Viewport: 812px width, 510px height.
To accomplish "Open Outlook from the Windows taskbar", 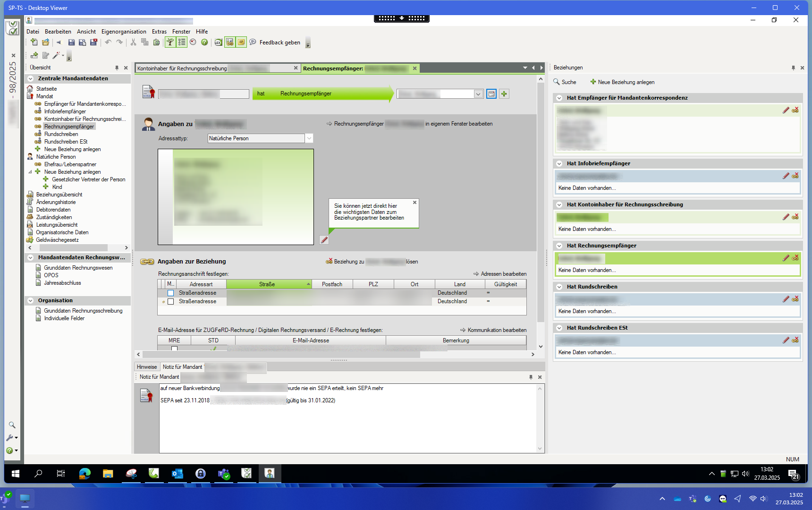I will tap(178, 474).
